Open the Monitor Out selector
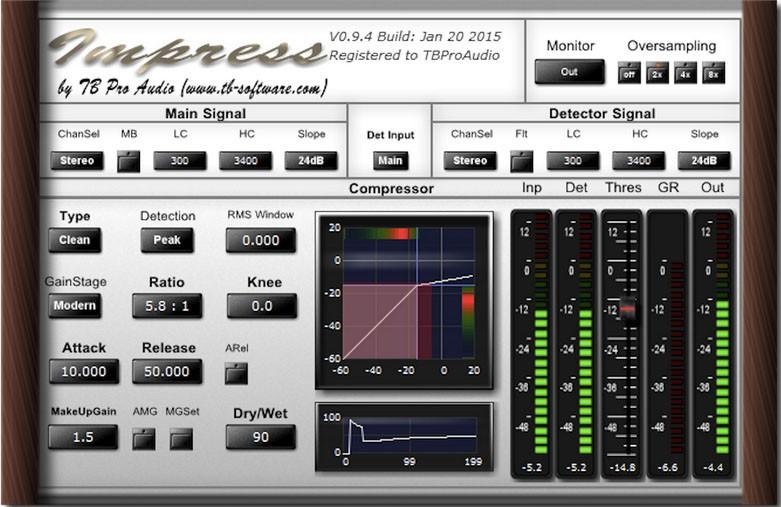 [x=569, y=72]
